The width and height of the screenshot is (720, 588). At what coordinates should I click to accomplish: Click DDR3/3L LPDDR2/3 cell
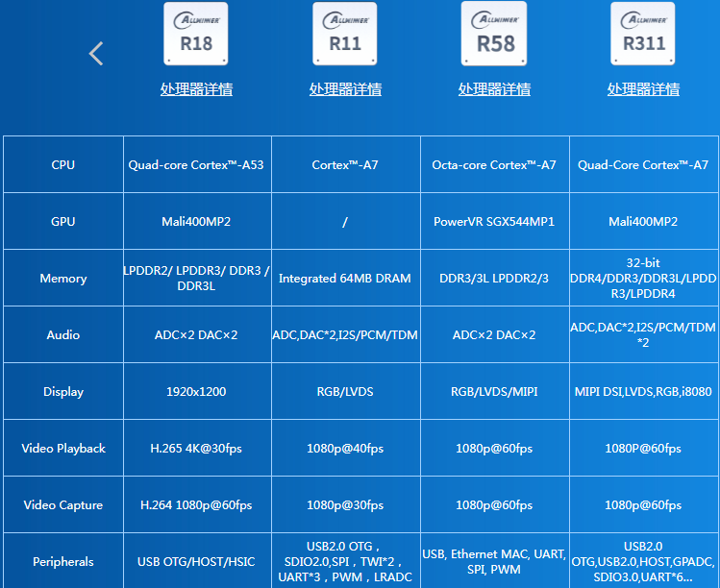click(495, 278)
